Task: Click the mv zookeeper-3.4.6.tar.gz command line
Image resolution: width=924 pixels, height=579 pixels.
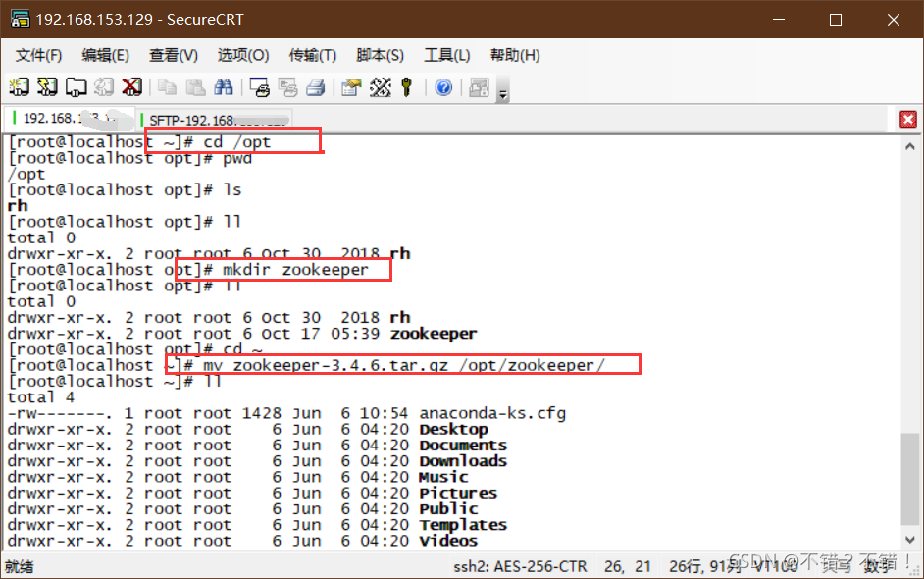Action: coord(404,366)
